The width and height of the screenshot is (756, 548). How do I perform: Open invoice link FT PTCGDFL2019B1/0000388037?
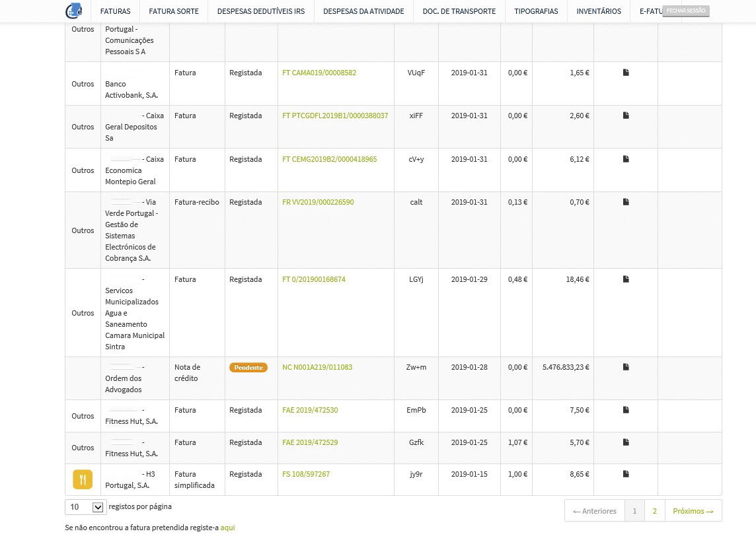pyautogui.click(x=335, y=116)
